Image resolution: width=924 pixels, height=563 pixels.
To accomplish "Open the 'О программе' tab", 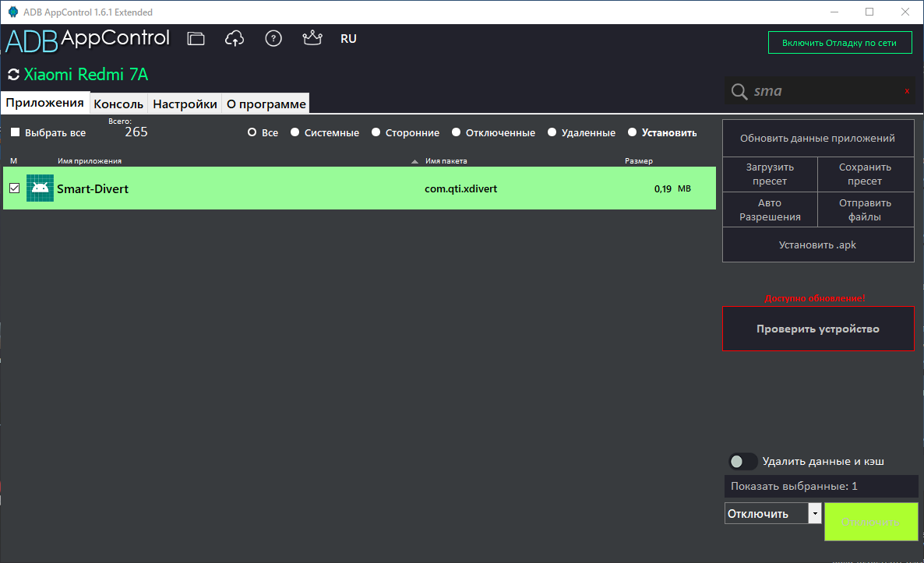I will click(266, 104).
